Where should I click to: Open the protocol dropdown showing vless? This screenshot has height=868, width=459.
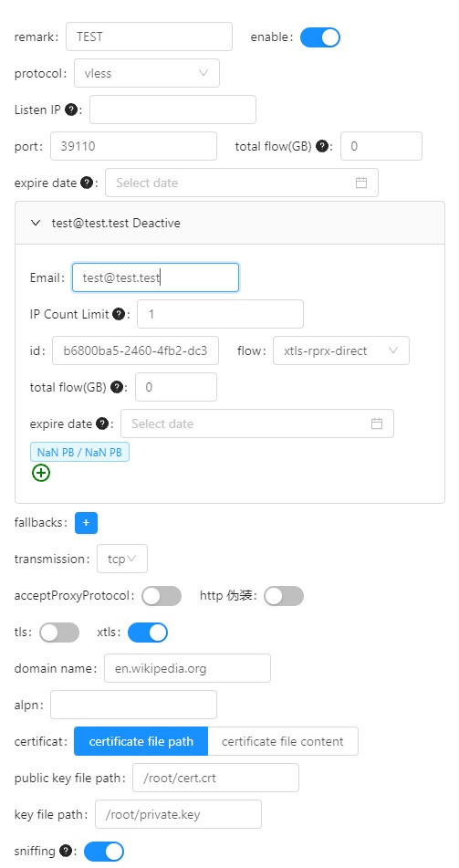click(147, 73)
